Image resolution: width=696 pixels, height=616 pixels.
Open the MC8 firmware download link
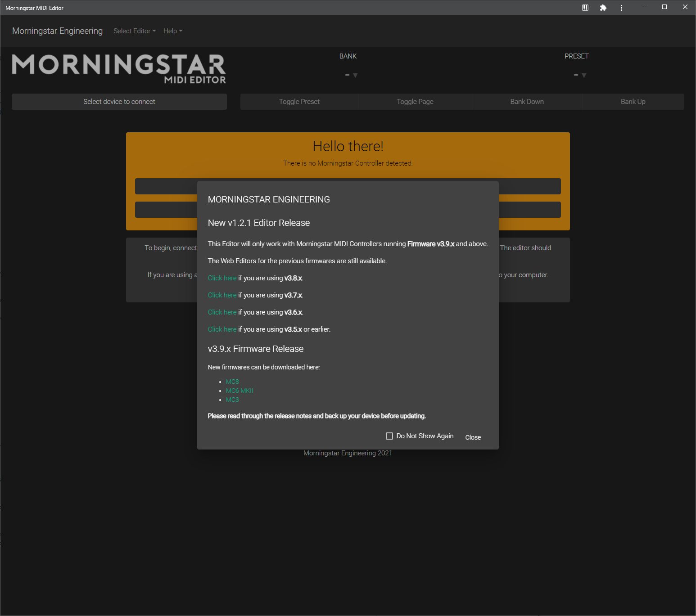pyautogui.click(x=232, y=382)
